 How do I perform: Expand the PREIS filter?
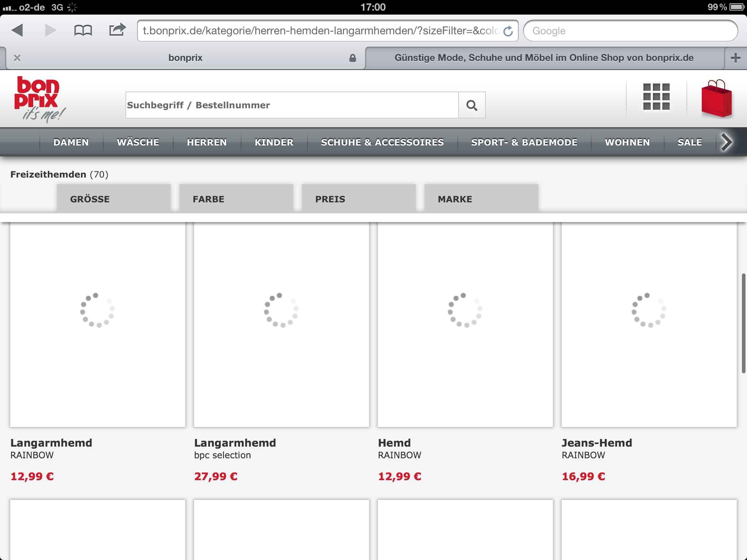tap(359, 199)
